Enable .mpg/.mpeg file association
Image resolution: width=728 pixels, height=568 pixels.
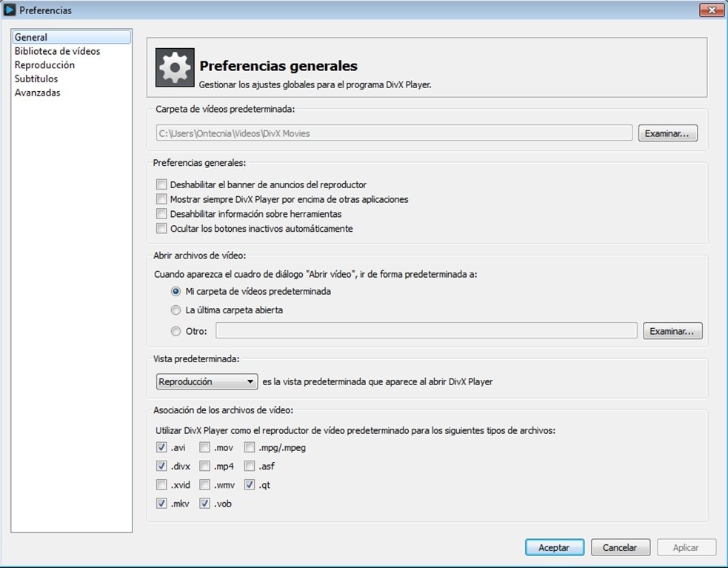point(250,447)
